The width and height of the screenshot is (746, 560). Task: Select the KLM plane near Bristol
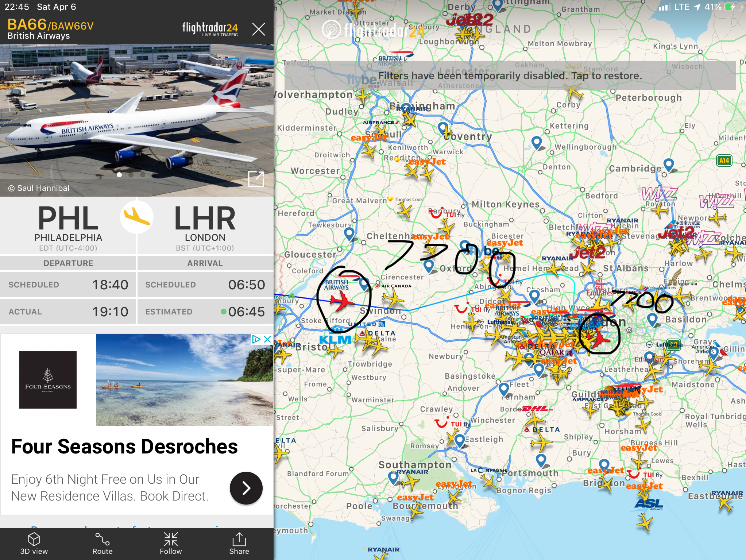click(x=335, y=349)
